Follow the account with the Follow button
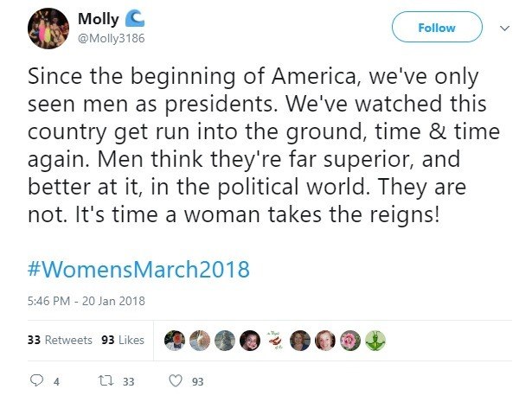This screenshot has width=532, height=402. 436,28
